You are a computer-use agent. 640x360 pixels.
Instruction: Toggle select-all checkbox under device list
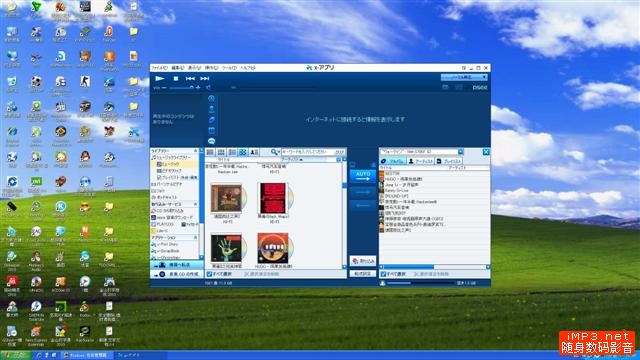point(383,274)
